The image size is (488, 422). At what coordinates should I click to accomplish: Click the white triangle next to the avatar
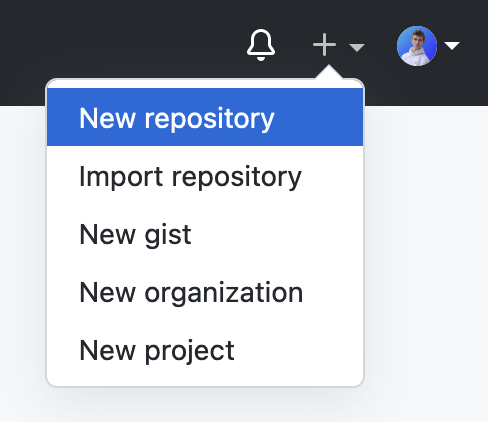[x=452, y=46]
